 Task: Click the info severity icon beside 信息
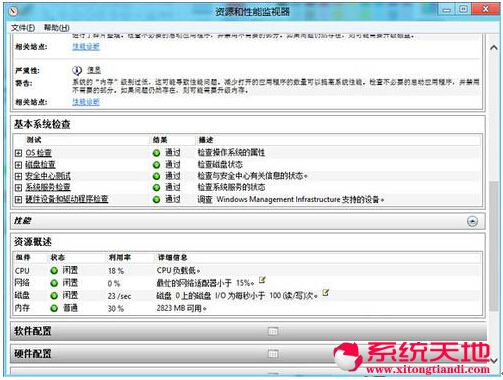(x=77, y=70)
